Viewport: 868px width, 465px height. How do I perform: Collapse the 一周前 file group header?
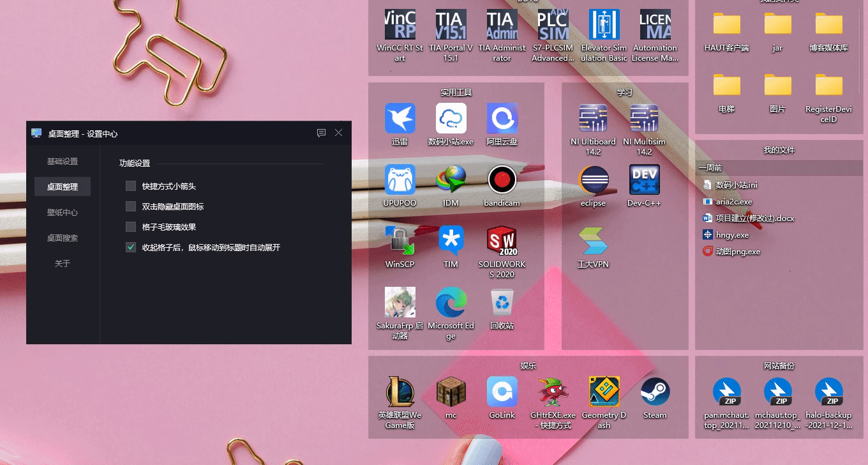pos(710,168)
